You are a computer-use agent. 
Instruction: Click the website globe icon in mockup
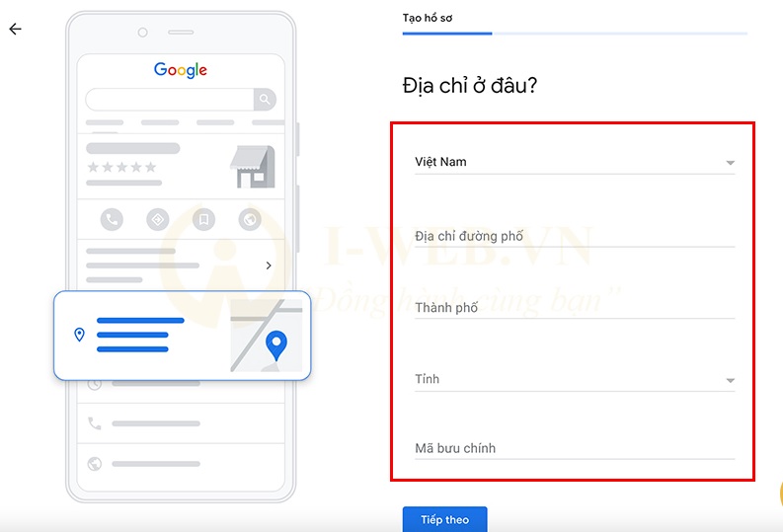250,219
